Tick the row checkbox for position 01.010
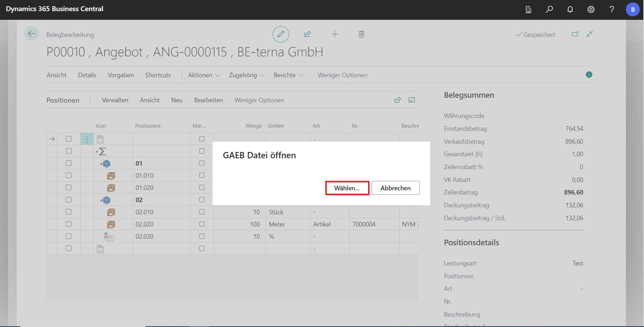 click(69, 175)
